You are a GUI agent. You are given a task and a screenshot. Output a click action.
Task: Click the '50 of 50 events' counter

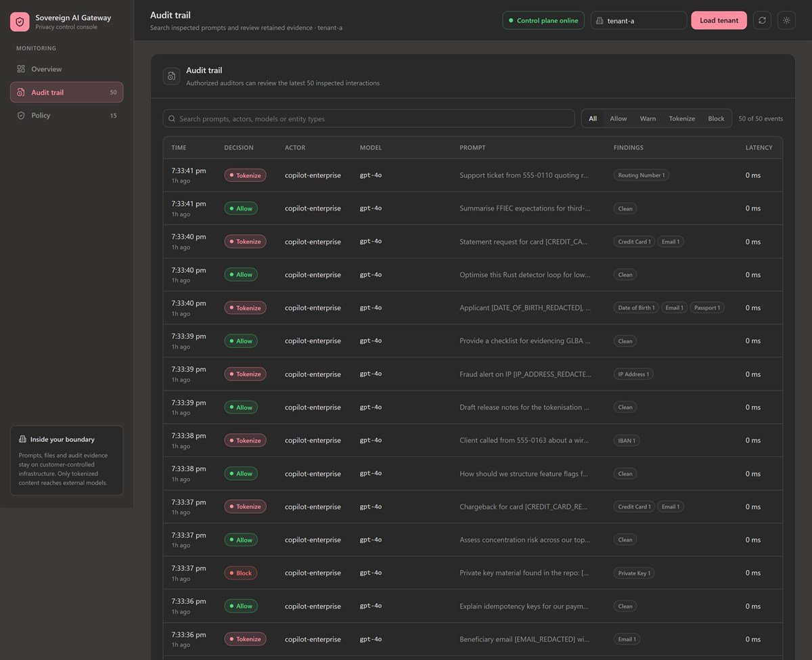pyautogui.click(x=761, y=118)
